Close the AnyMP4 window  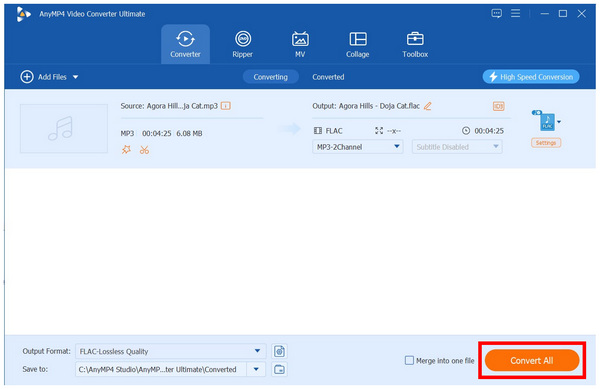click(x=582, y=14)
